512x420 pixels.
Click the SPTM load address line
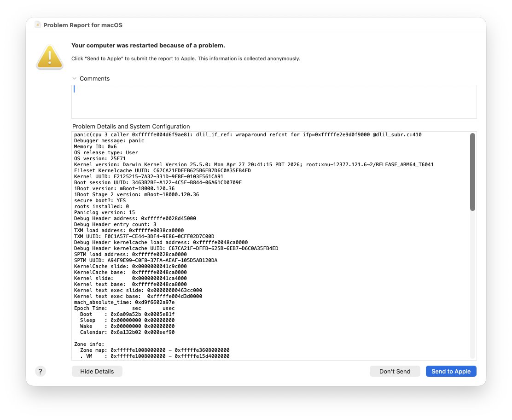(130, 254)
